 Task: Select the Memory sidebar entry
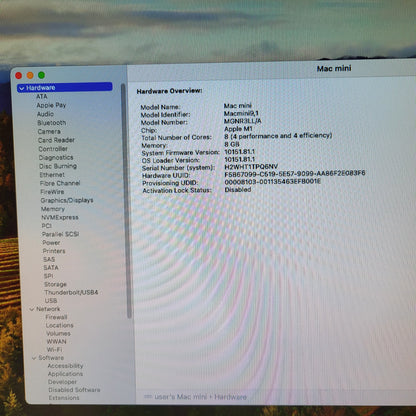53,209
